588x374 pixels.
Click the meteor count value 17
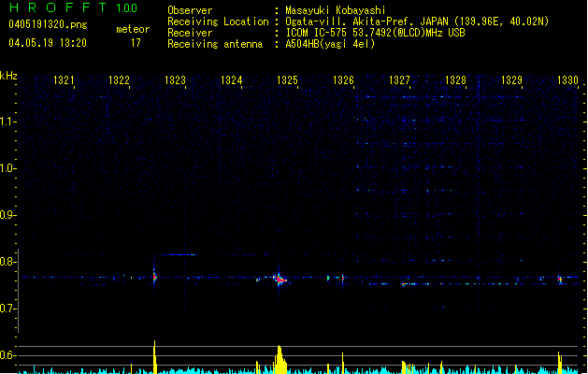(x=136, y=43)
